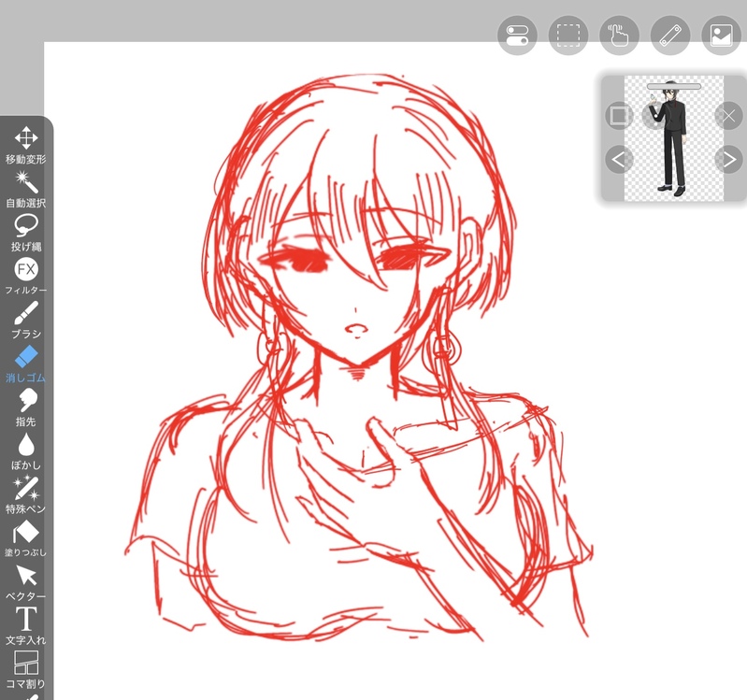Viewport: 747px width, 700px height.
Task: Select the コマ割り frame divider tool
Action: pos(26,670)
